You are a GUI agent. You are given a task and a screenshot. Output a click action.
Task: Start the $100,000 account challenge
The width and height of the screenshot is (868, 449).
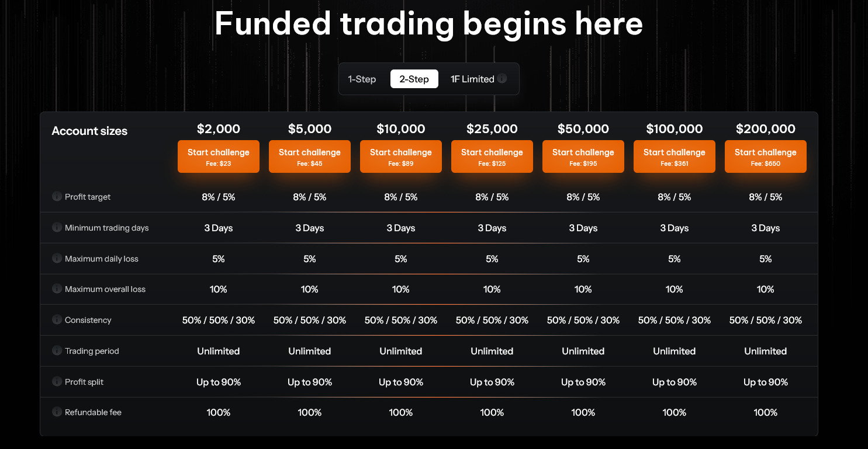coord(675,156)
